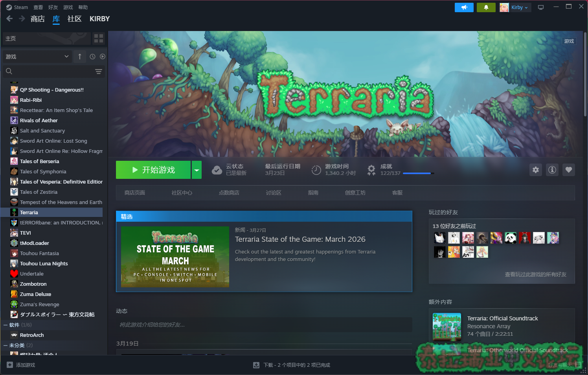
Task: Click the advanced filter icon beside search
Action: [x=98, y=72]
